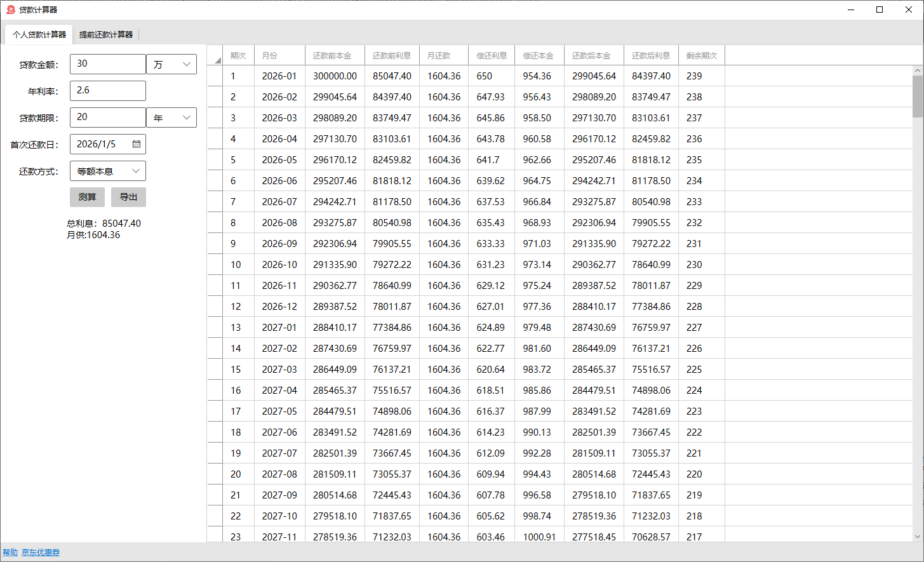Click the scrollbar up arrow of table

(918, 70)
